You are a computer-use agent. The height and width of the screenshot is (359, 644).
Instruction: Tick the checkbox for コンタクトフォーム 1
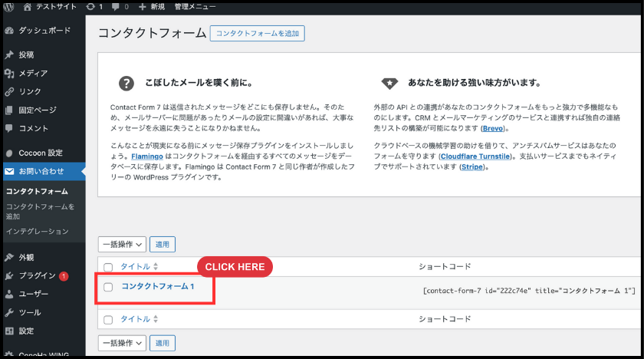point(108,287)
